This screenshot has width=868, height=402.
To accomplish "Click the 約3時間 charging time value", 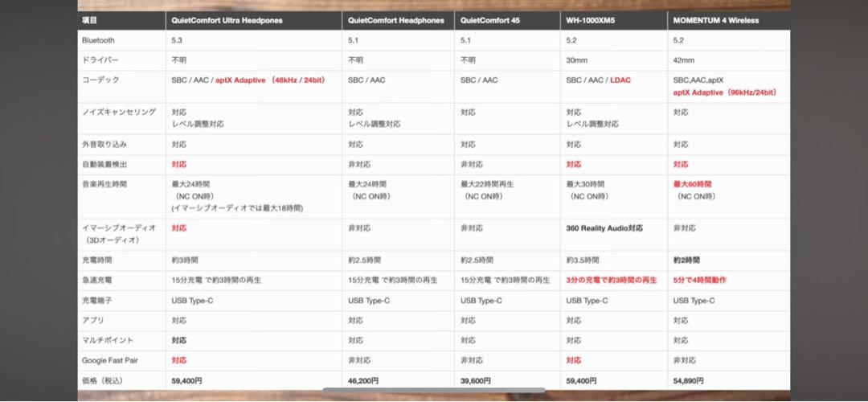I will [x=186, y=260].
